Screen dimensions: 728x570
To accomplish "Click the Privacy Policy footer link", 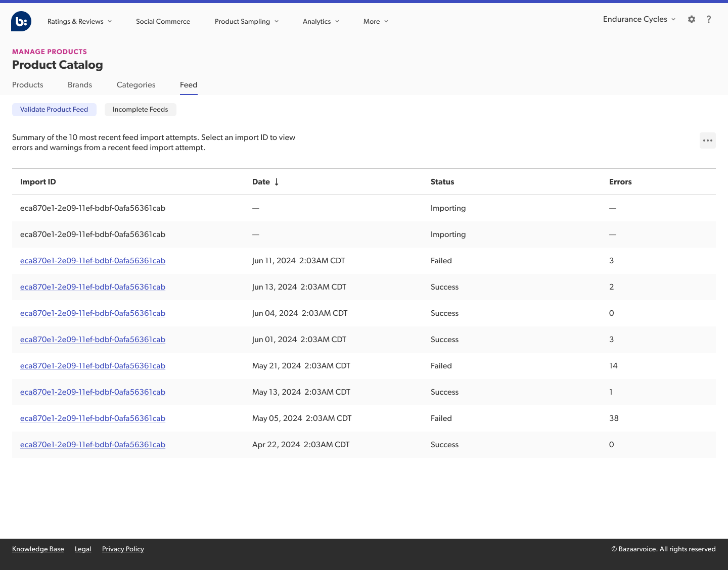I will (123, 549).
